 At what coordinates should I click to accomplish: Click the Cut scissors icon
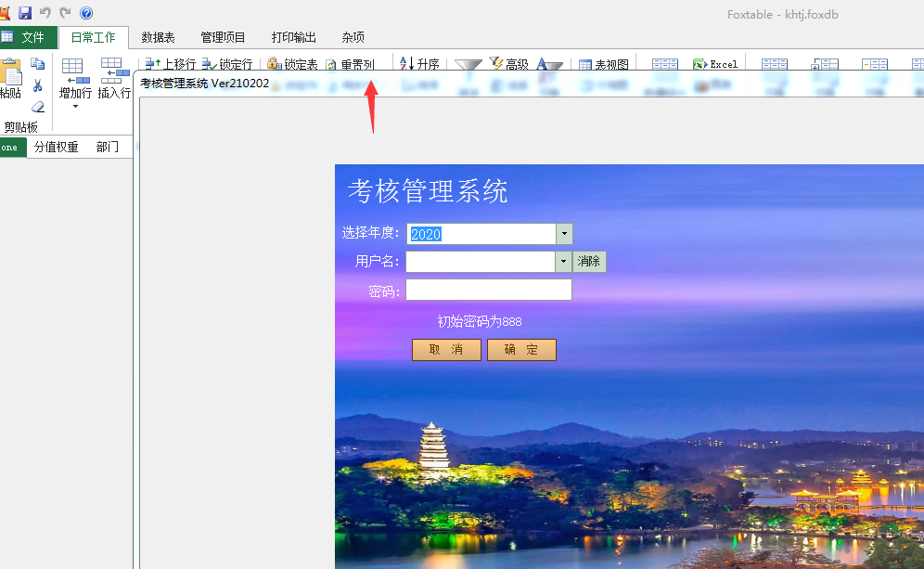[38, 85]
